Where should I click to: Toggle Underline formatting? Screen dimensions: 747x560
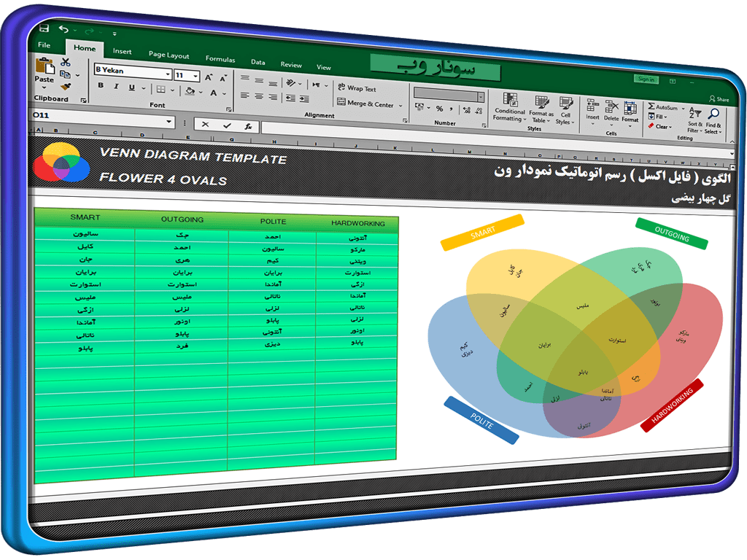tap(132, 87)
